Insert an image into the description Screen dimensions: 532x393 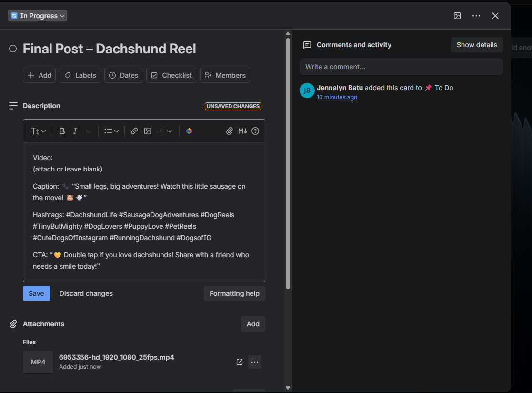tap(148, 131)
